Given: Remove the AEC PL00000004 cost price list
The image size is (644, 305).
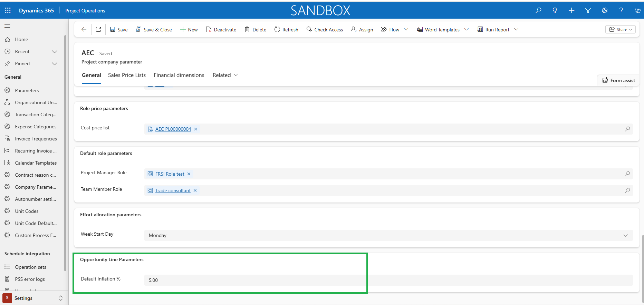Looking at the screenshot, I should (195, 129).
